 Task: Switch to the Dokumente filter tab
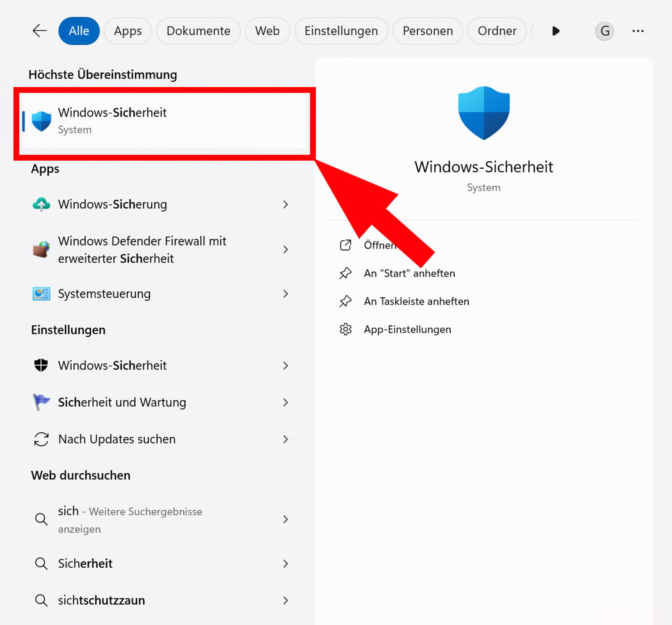click(198, 31)
